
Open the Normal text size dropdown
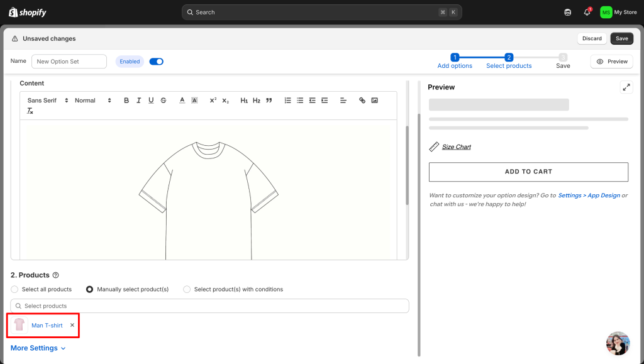92,101
